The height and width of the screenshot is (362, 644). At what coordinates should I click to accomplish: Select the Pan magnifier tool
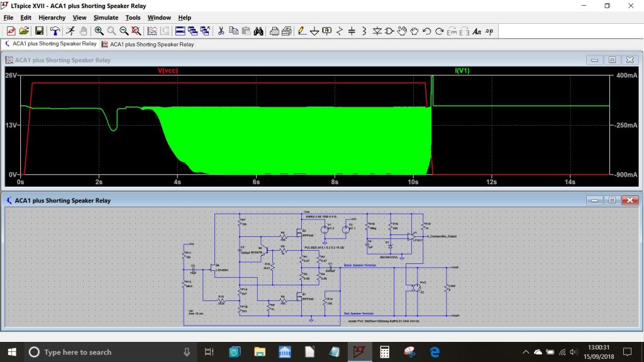tap(111, 31)
